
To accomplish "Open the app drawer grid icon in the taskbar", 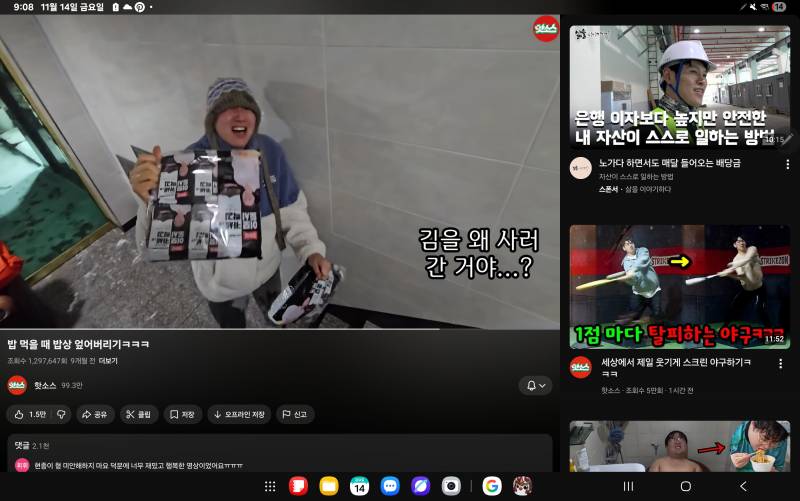I will pos(270,487).
